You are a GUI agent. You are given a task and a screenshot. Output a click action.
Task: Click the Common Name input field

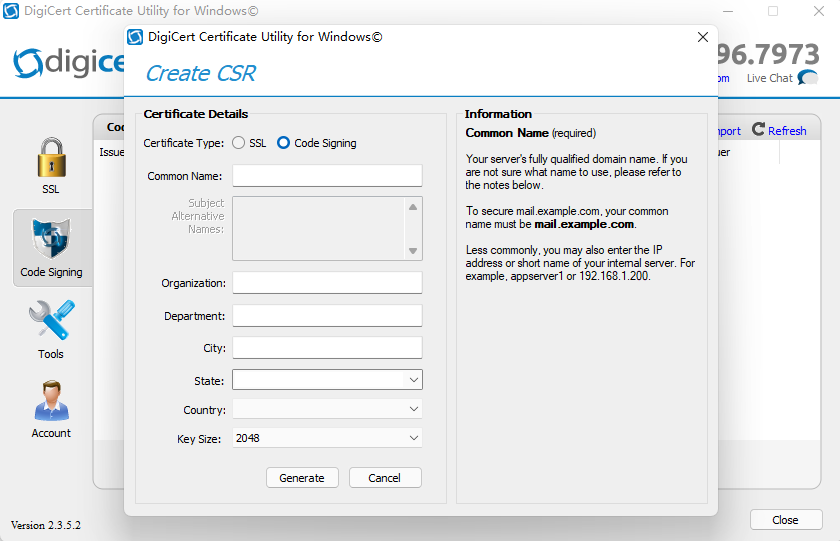point(327,176)
